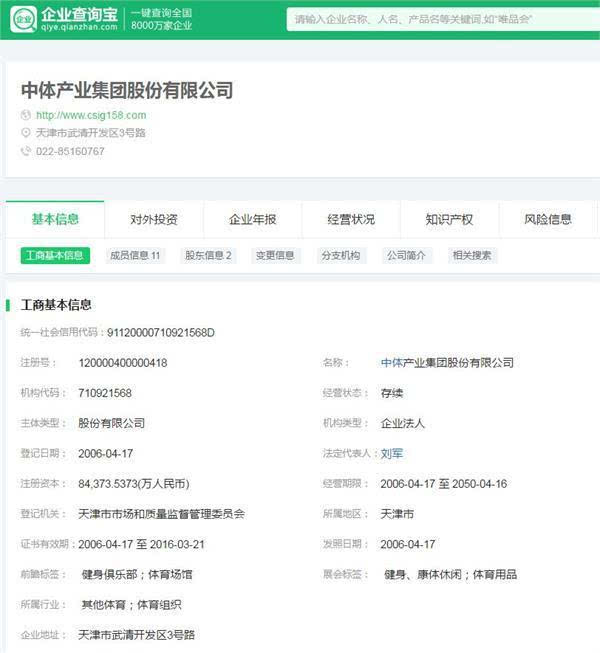Click the company title 中体产业集团股份有限公司 heading
Screen dimensions: 600x653
[x=127, y=90]
